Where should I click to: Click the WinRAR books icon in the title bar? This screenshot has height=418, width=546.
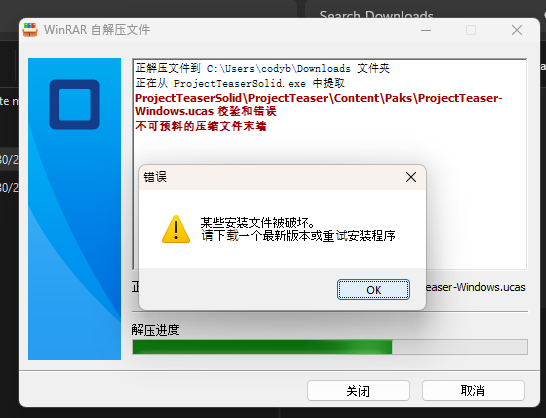[30, 30]
